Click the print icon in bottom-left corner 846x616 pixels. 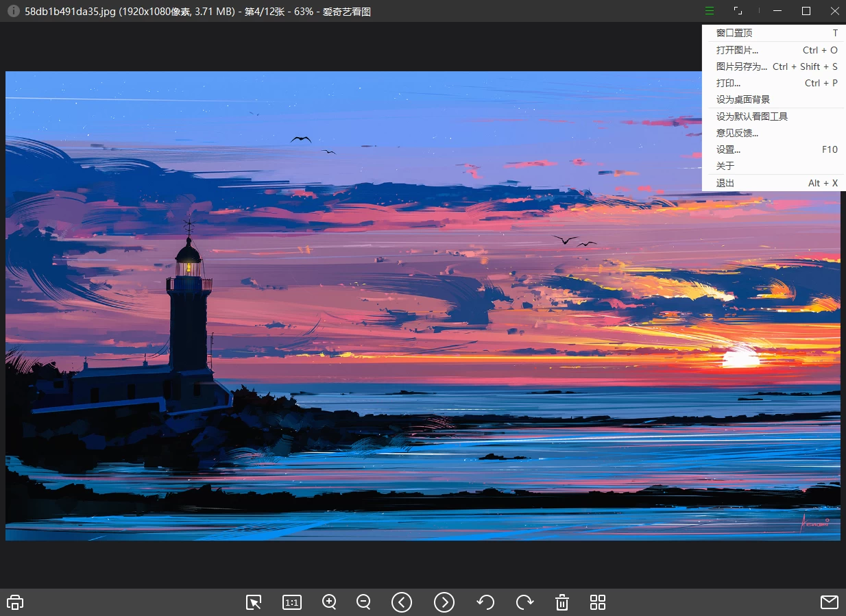(14, 602)
